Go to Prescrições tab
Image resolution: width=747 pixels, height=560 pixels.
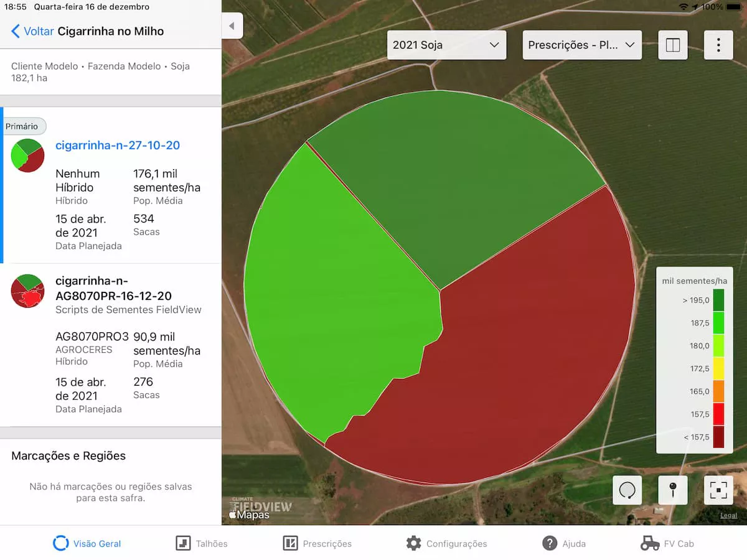tap(317, 543)
